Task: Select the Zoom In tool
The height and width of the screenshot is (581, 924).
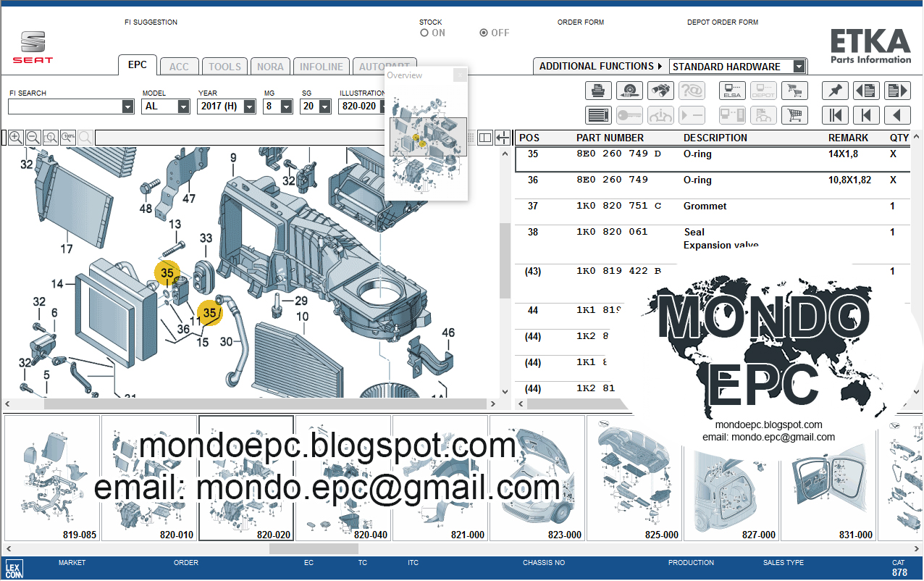Action: pos(15,137)
